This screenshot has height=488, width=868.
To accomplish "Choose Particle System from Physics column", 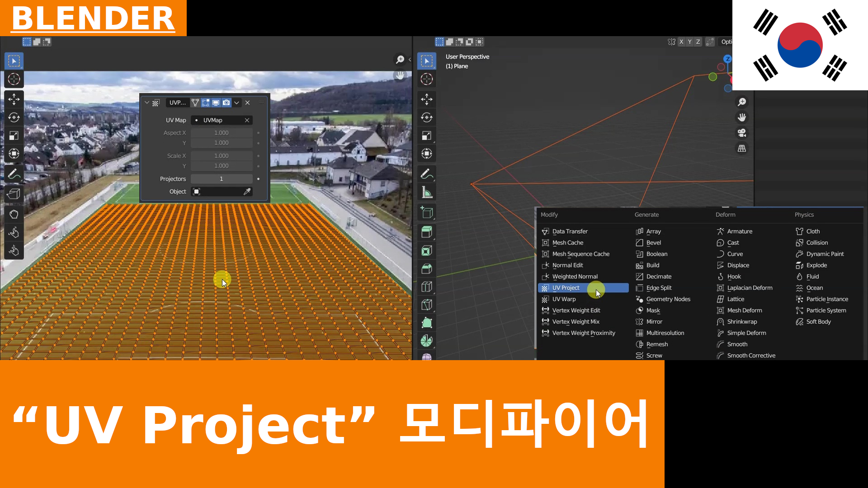I will pyautogui.click(x=826, y=310).
